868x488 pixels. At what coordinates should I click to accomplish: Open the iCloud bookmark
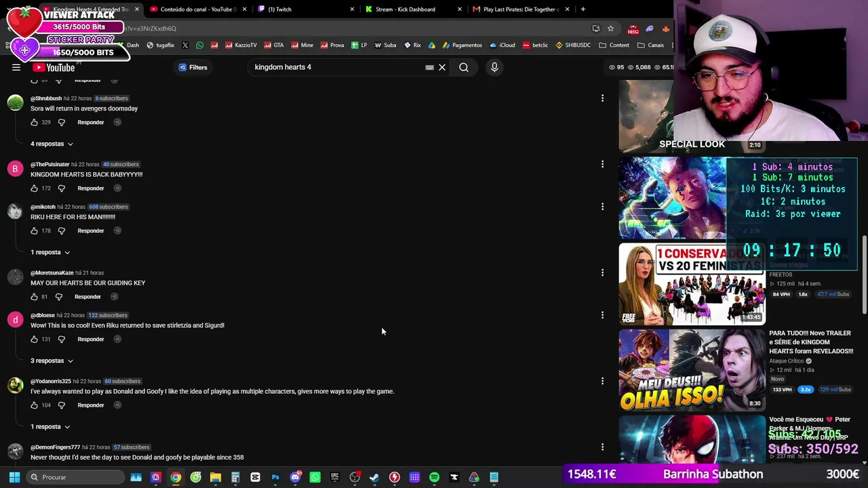point(502,45)
